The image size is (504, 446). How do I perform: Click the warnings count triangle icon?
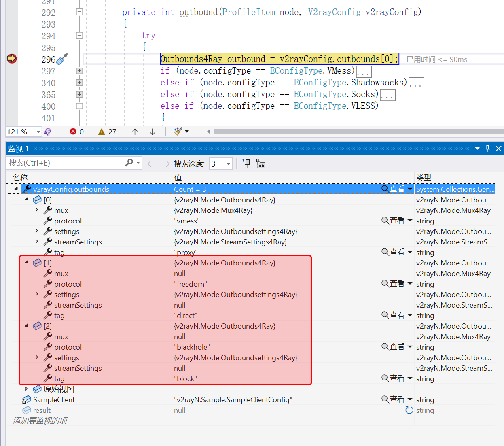(x=102, y=132)
